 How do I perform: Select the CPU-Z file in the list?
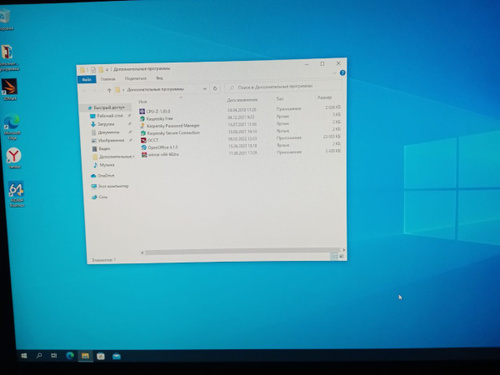click(x=155, y=111)
